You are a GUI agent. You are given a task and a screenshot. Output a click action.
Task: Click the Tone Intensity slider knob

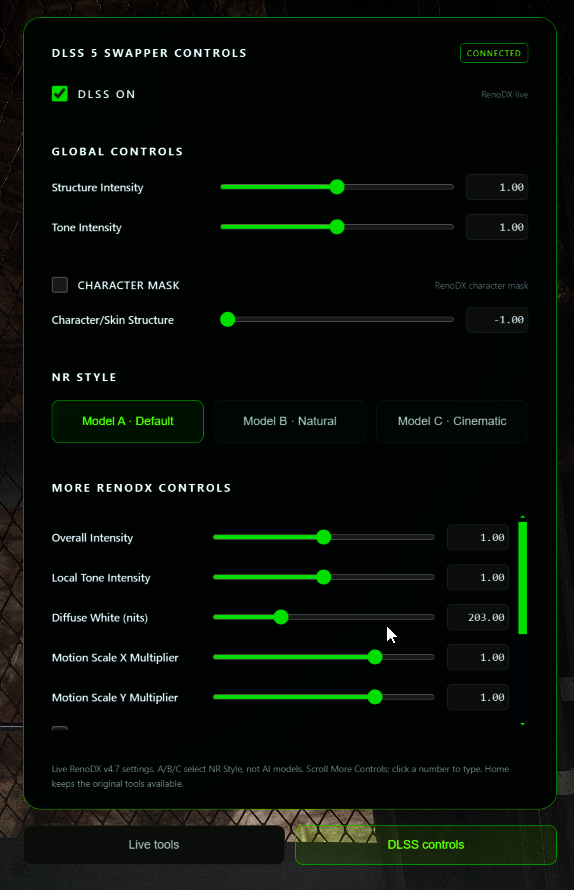(337, 227)
